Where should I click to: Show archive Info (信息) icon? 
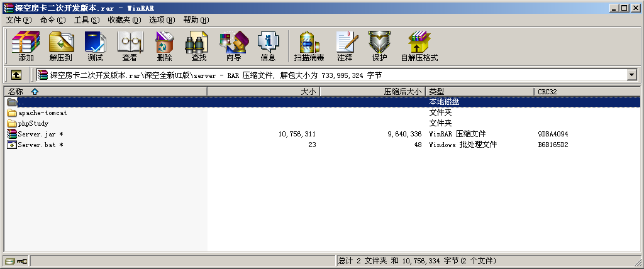268,46
